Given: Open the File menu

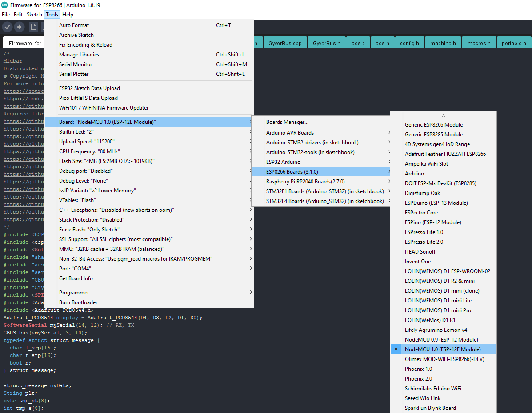Looking at the screenshot, I should [6, 15].
